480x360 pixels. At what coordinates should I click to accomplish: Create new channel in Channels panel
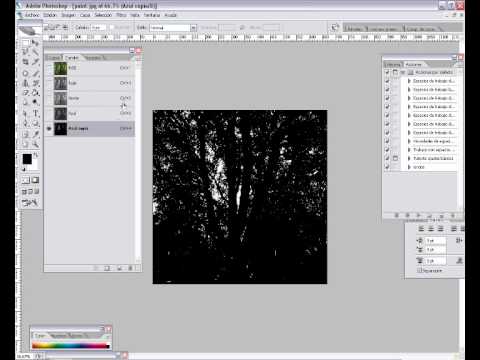(120, 268)
